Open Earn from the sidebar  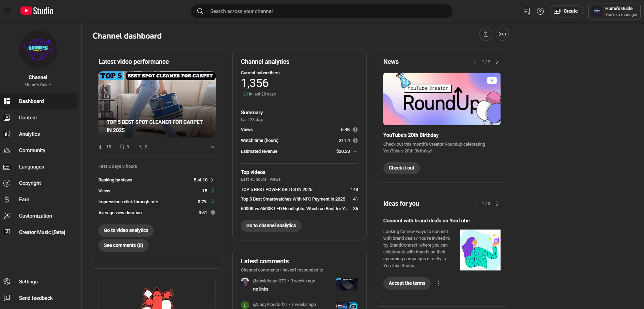click(x=39, y=200)
